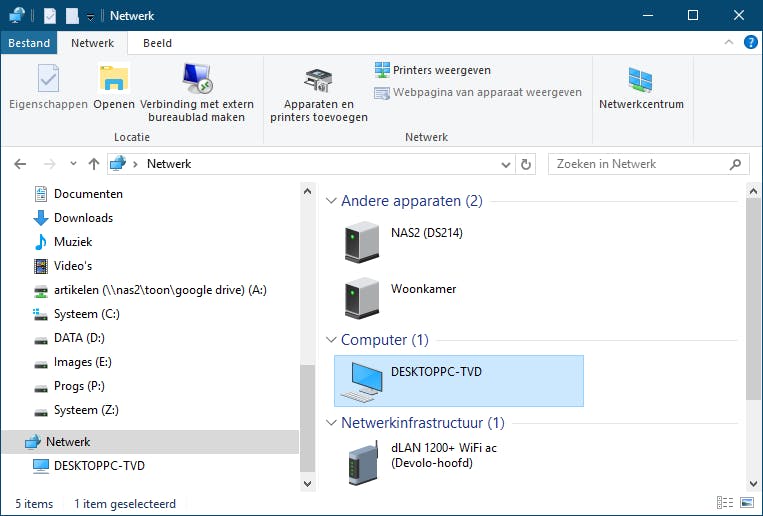
Task: Open the Images (E:) drive
Action: point(73,362)
